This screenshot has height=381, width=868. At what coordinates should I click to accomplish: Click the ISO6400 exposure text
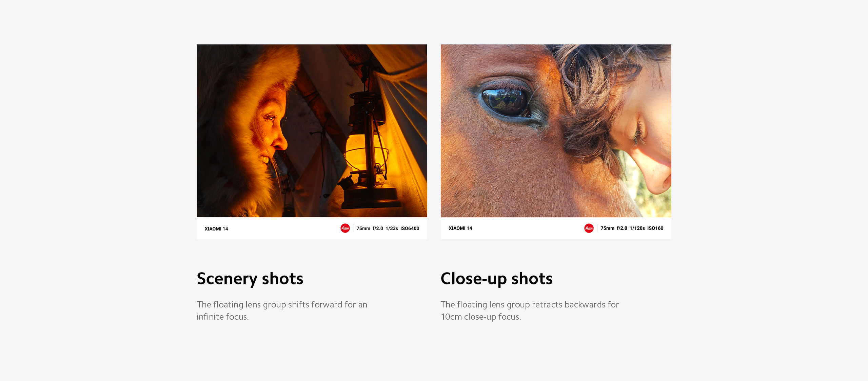tap(410, 228)
